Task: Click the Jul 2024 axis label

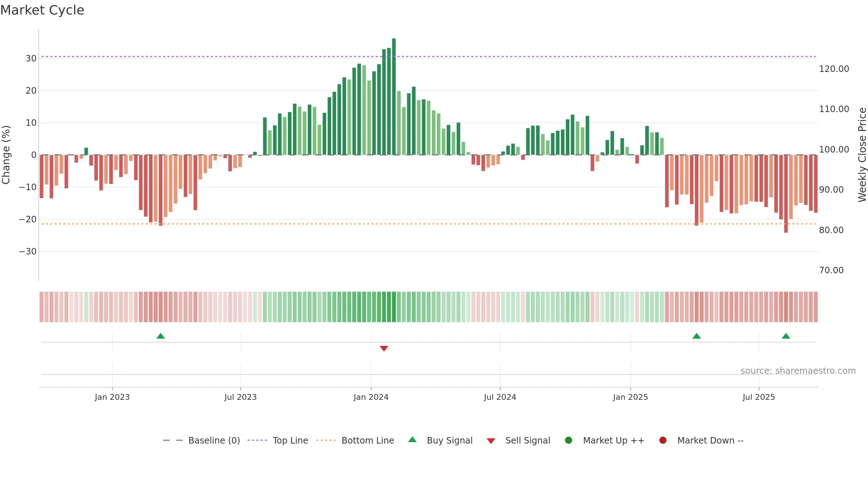Action: [500, 397]
